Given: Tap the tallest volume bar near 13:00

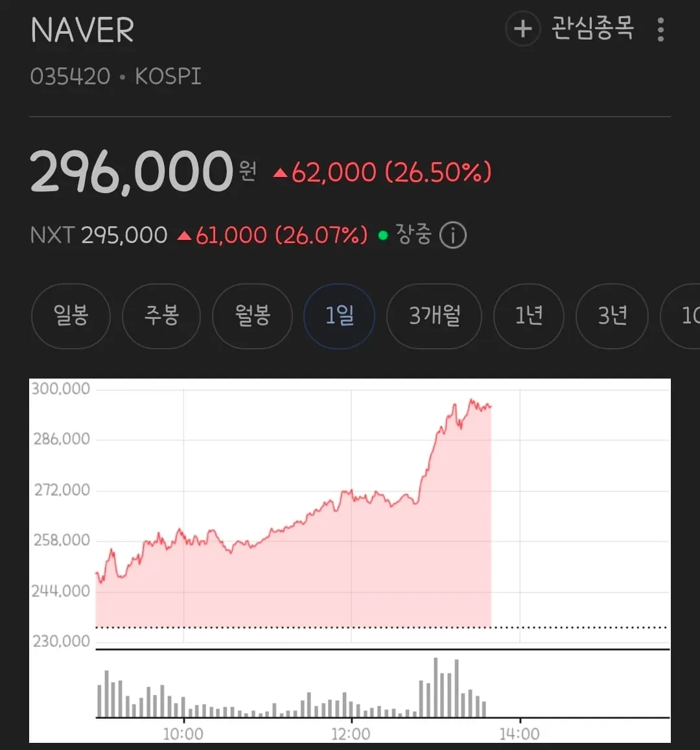Looking at the screenshot, I should (436, 687).
